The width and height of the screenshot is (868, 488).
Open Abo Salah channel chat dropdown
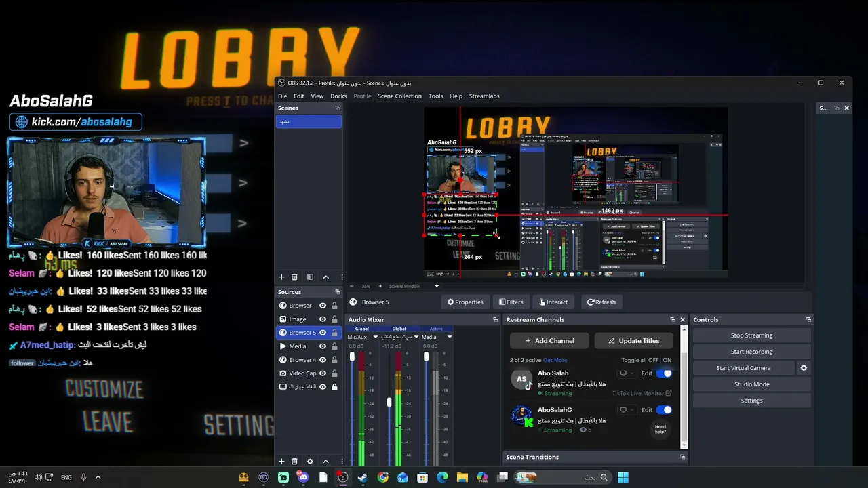pyautogui.click(x=627, y=373)
